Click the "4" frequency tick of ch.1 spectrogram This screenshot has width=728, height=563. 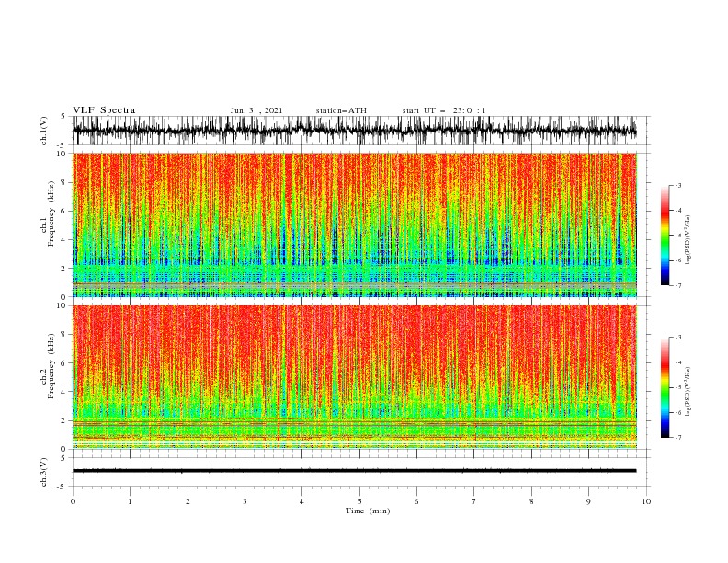coord(63,240)
